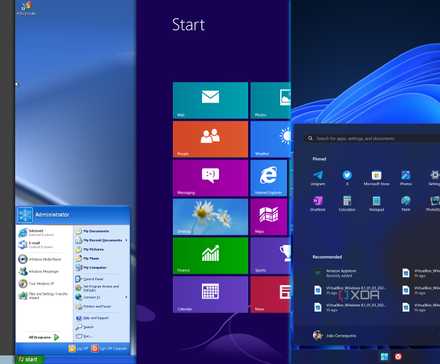Open Telegram in Windows 11 pinned apps
Viewport: 440px width, 364px height.
point(318,178)
